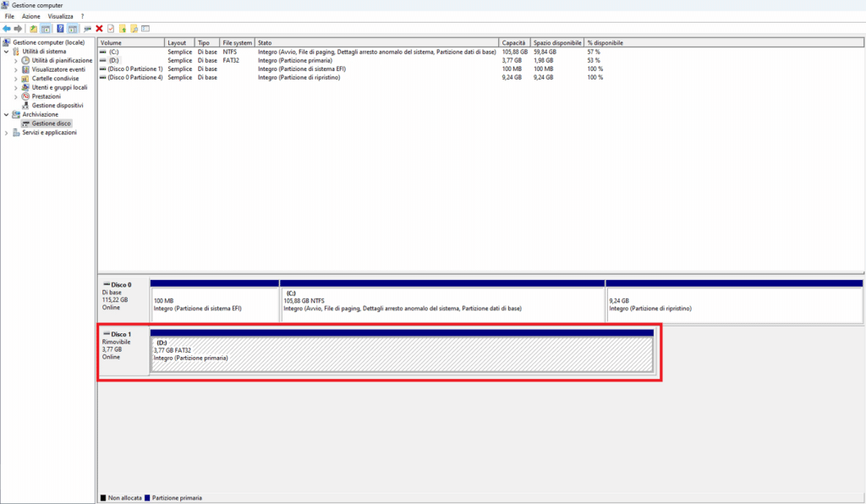Expand Utenti e gruppi locali node
The width and height of the screenshot is (866, 504).
(x=16, y=87)
